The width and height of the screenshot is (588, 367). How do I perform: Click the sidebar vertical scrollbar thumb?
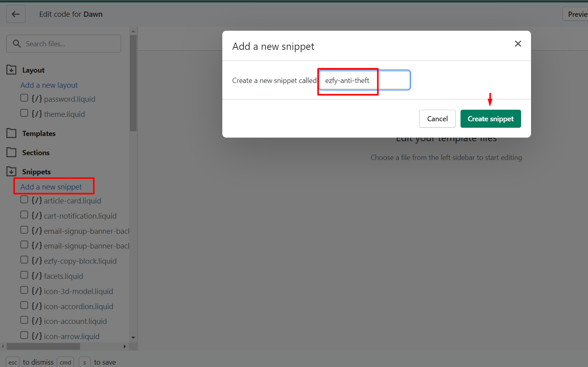click(x=133, y=83)
